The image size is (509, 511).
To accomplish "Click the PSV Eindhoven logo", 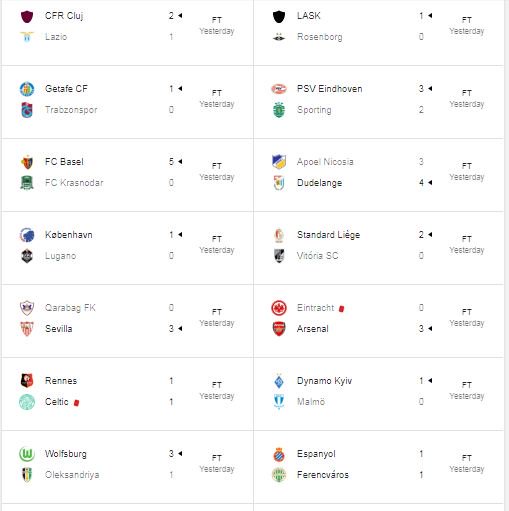I will (x=279, y=89).
